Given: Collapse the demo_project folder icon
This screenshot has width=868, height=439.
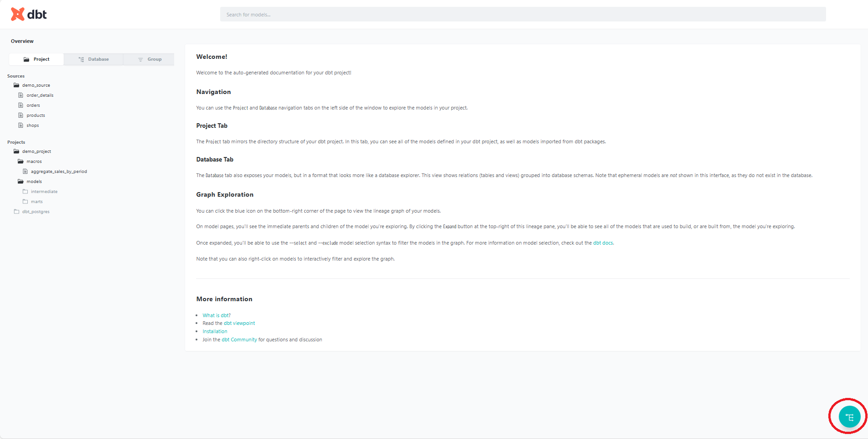Looking at the screenshot, I should tap(16, 152).
